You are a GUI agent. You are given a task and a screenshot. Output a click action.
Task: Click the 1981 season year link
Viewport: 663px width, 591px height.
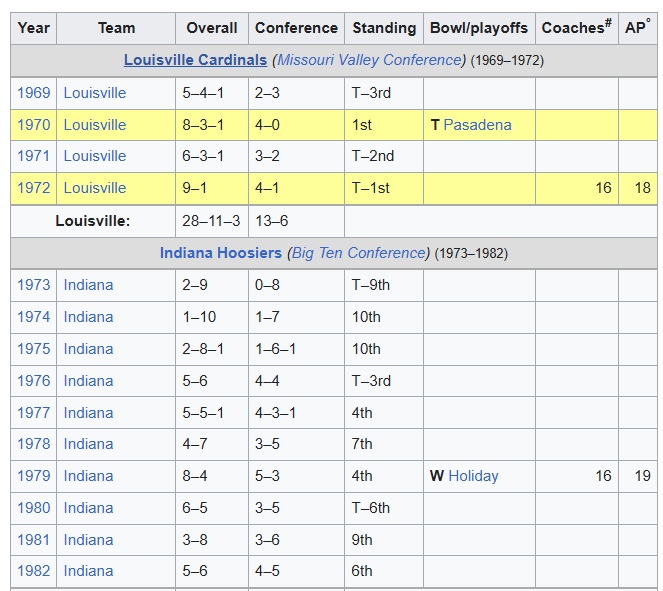point(33,540)
